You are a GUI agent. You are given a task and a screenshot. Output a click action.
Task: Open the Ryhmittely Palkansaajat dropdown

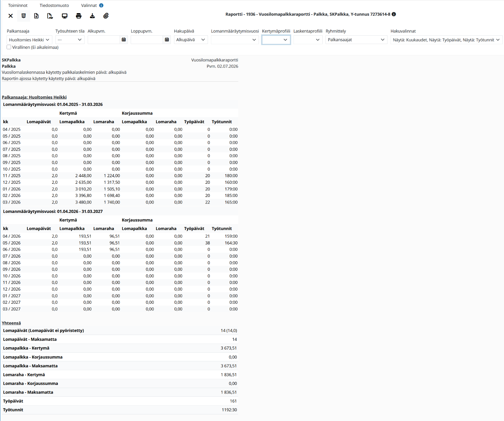pyautogui.click(x=356, y=40)
